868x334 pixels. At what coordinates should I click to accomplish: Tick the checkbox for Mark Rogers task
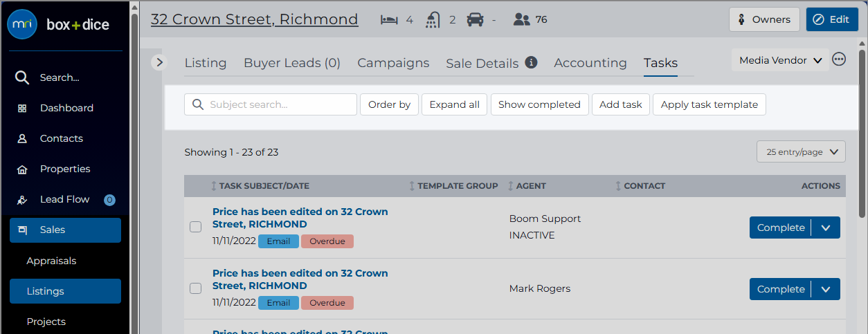click(x=196, y=288)
